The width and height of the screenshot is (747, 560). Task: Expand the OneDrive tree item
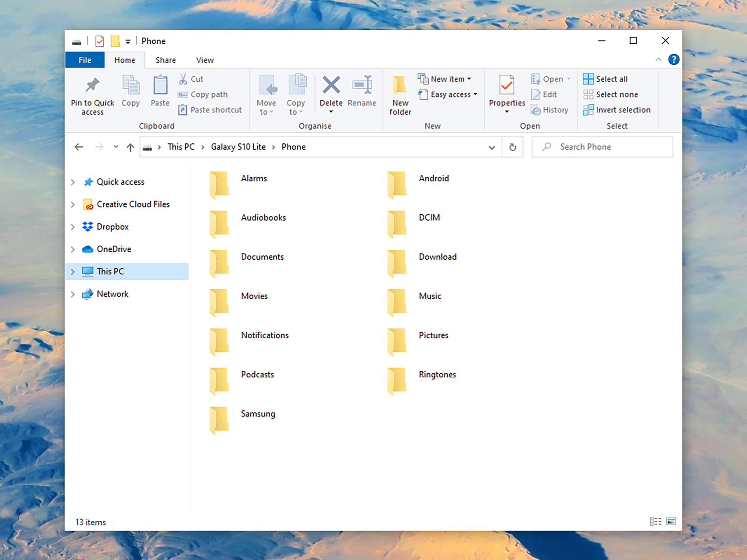click(72, 249)
